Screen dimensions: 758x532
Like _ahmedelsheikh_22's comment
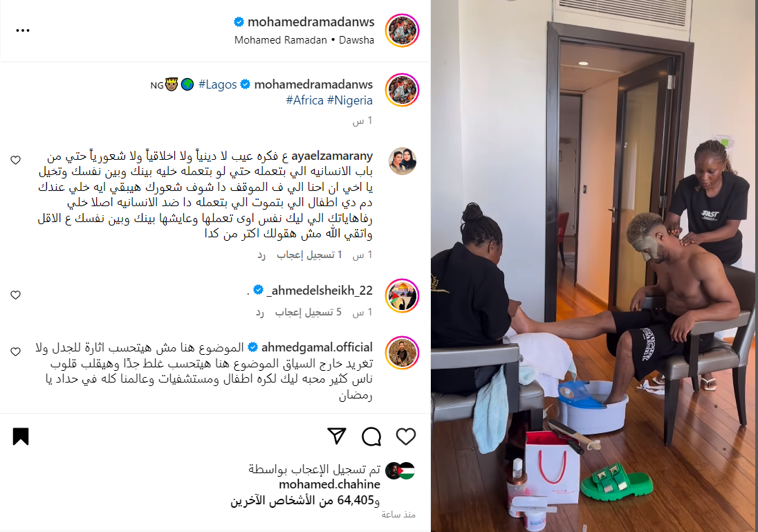click(15, 295)
